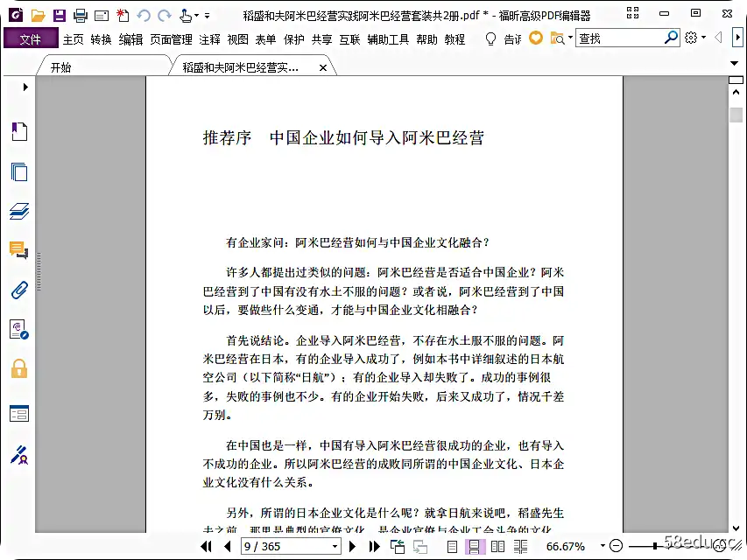Viewport: 747px width, 560px height.
Task: Open the zoom percentage dropdown
Action: click(x=603, y=546)
